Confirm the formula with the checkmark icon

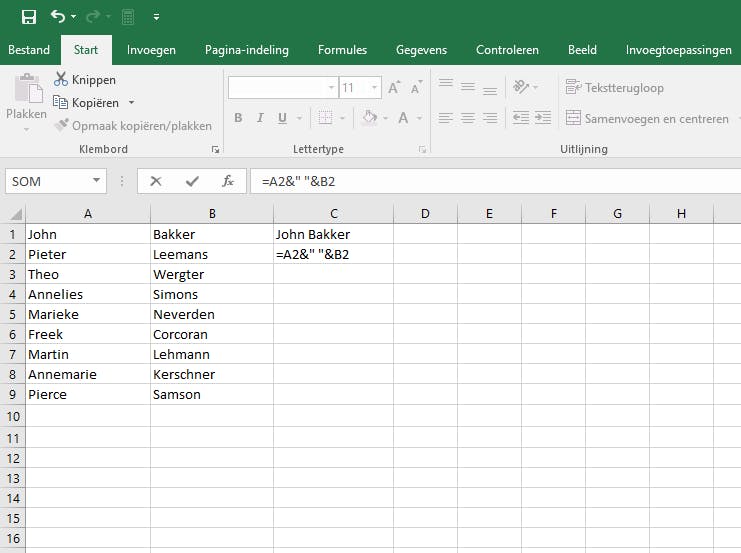192,181
